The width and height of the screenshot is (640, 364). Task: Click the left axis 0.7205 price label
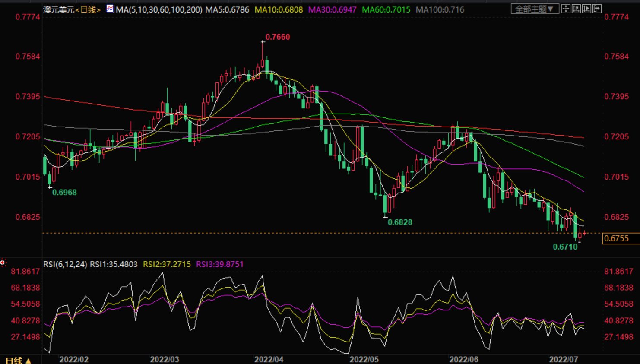point(28,137)
